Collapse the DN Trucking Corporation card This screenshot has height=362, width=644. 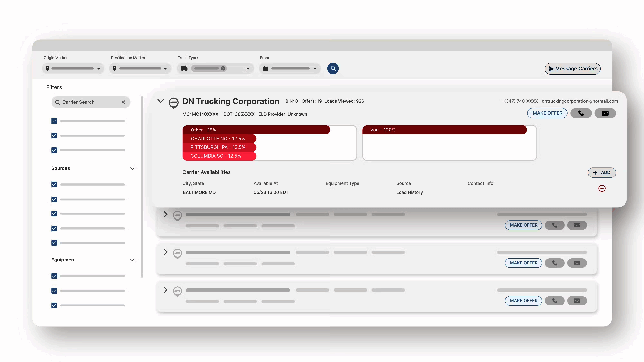[x=160, y=101]
